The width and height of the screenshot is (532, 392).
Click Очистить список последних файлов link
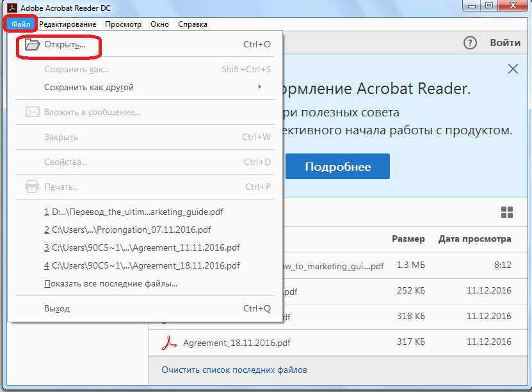[x=234, y=370]
